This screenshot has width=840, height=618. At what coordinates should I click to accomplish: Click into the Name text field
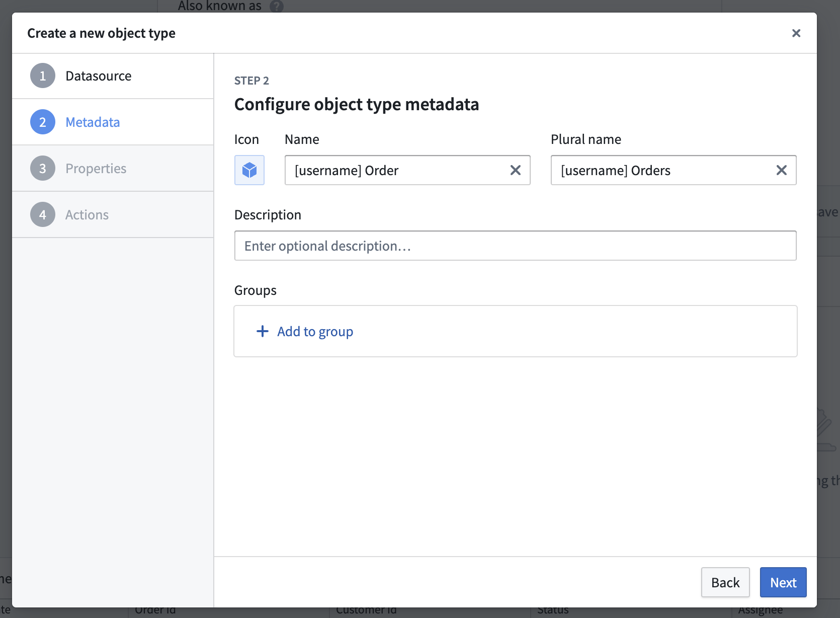[397, 171]
